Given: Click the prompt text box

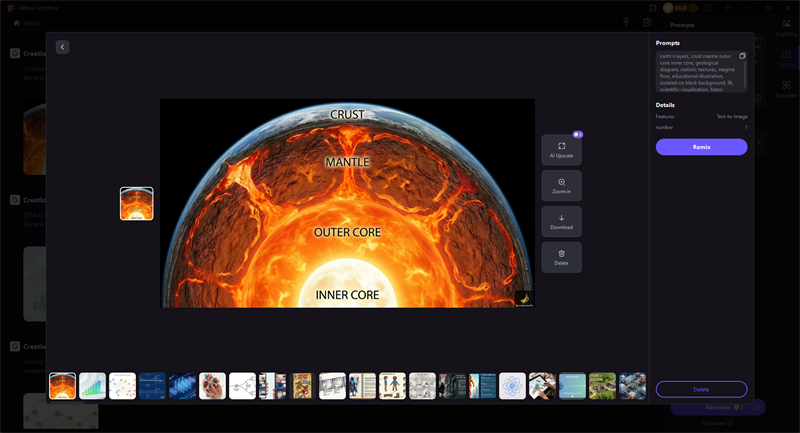Looking at the screenshot, I should pos(697,72).
